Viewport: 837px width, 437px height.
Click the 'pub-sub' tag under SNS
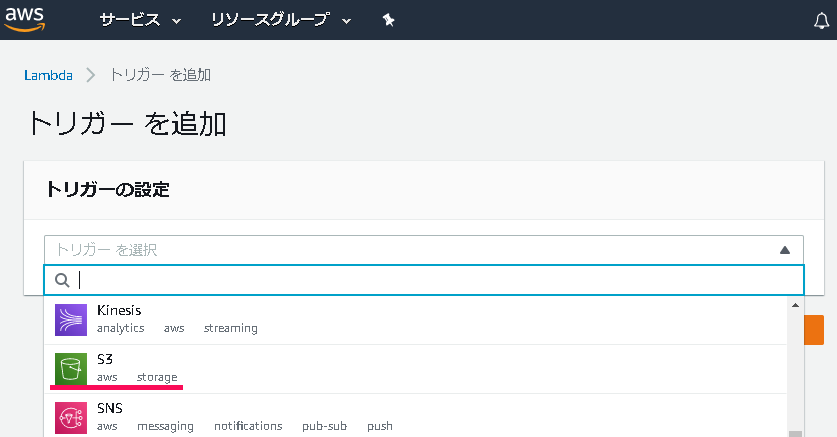[325, 426]
